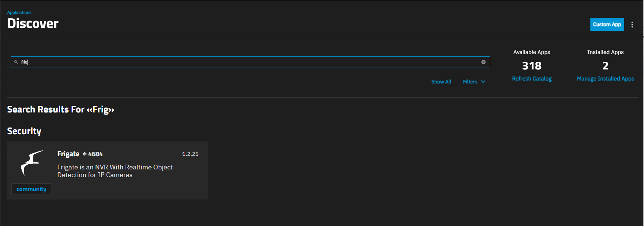The width and height of the screenshot is (644, 226).
Task: Focus the app search input field
Action: click(x=250, y=62)
